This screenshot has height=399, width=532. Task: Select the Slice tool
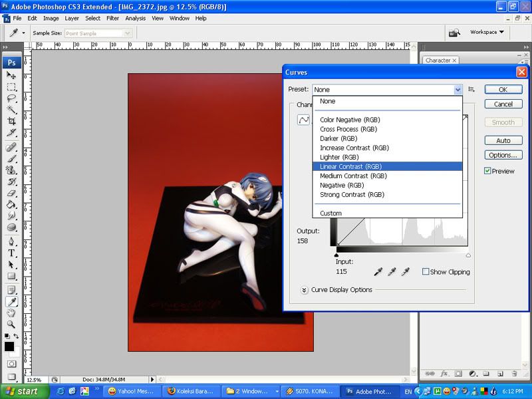(11, 132)
